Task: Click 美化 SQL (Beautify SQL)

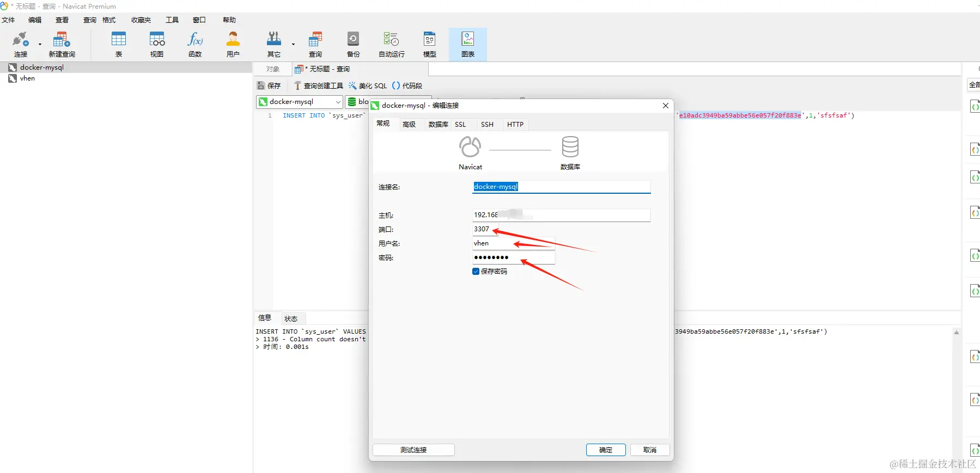Action: coord(368,86)
